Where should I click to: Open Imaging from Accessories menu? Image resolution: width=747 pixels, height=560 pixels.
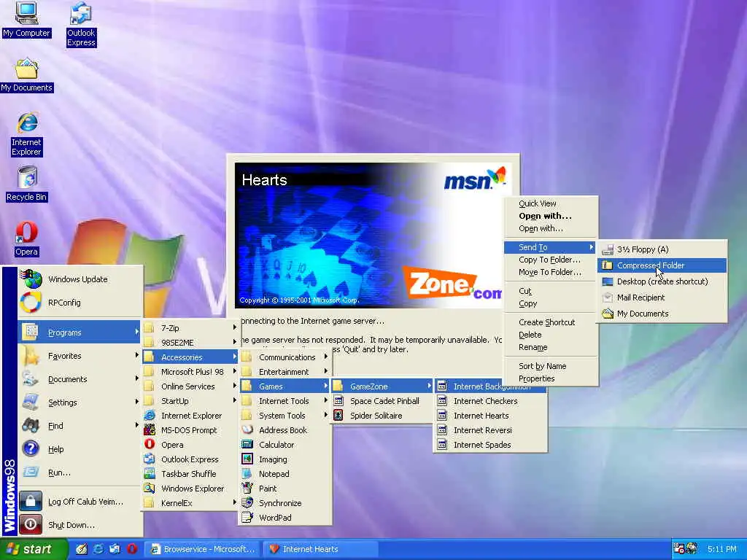(x=285, y=459)
